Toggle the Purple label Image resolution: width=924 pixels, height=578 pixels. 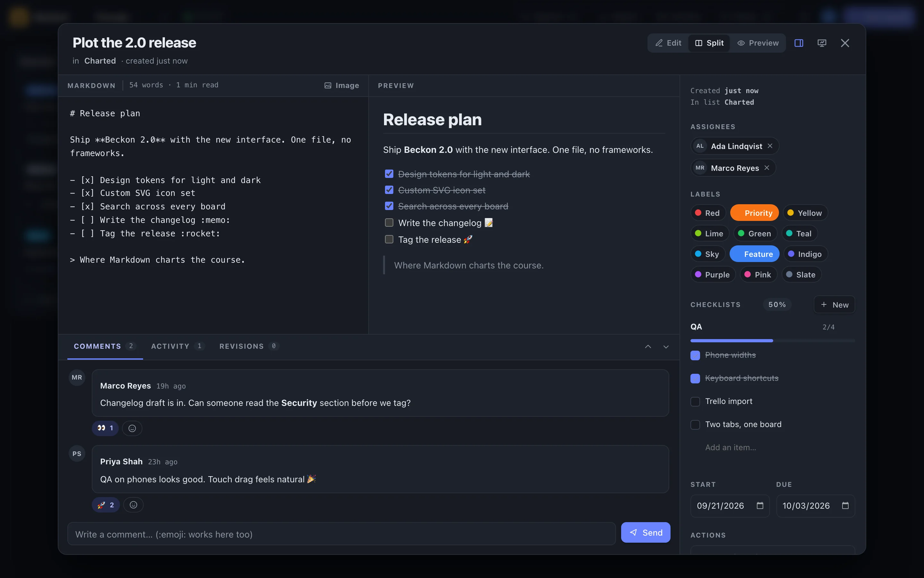pyautogui.click(x=713, y=275)
